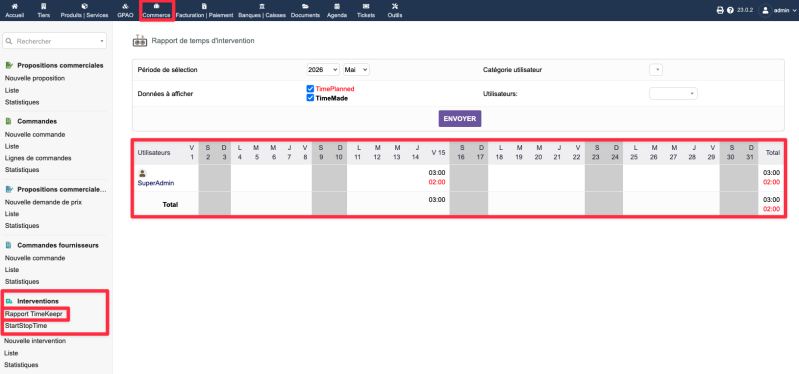Open the Documents folder icon
Viewport: 799px width, 374px height.
(305, 6)
